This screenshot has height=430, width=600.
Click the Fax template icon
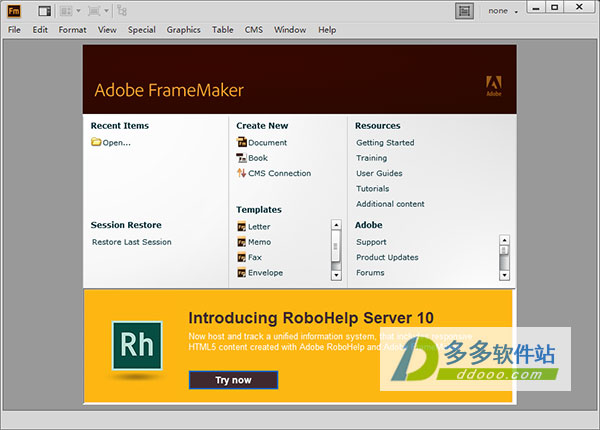(x=241, y=257)
